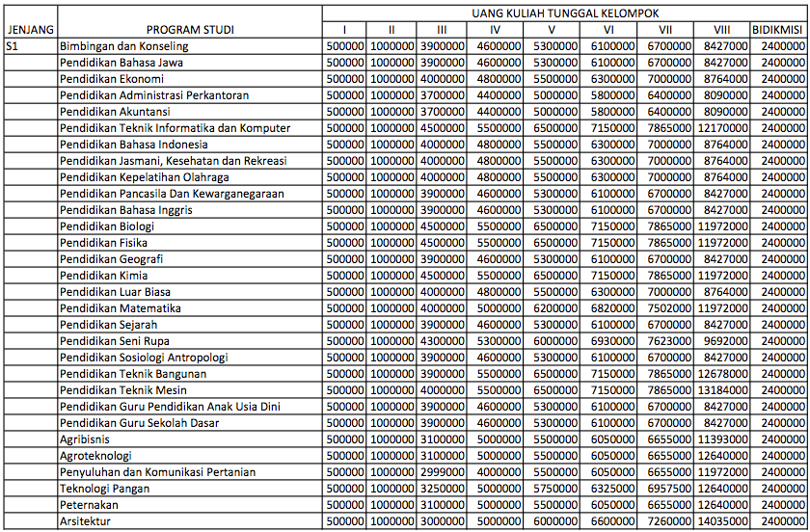The width and height of the screenshot is (810, 532).
Task: Select the group VI column header
Action: [x=608, y=30]
